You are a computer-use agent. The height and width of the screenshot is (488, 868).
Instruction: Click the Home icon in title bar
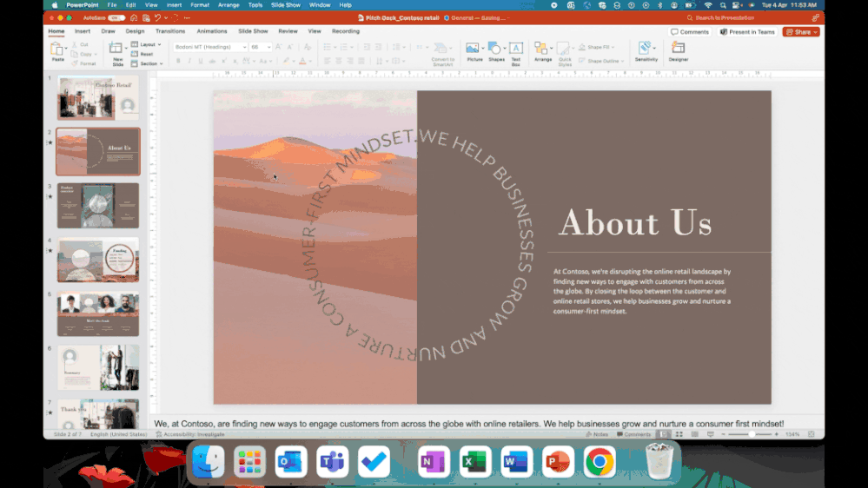134,17
